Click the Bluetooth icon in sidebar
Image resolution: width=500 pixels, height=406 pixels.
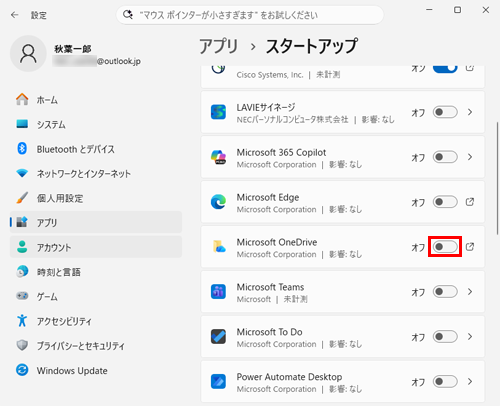(x=22, y=149)
